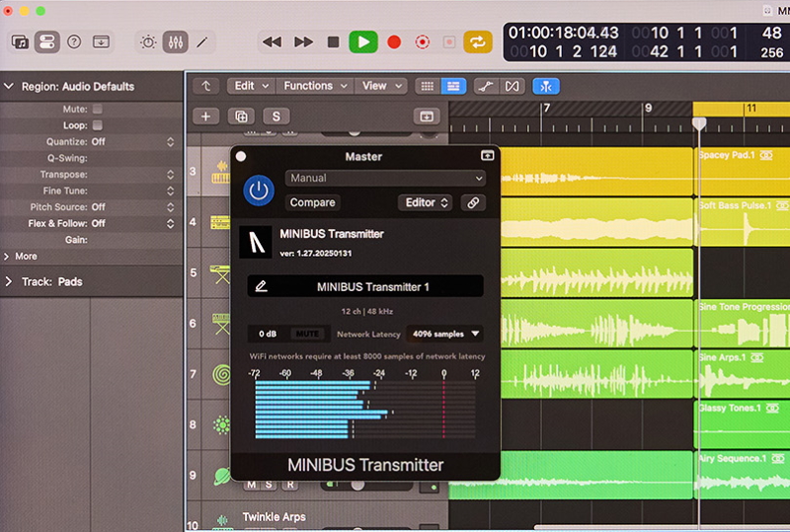Screen dimensions: 790x532
Task: Open the Pitch Source stepper menu
Action: click(170, 207)
